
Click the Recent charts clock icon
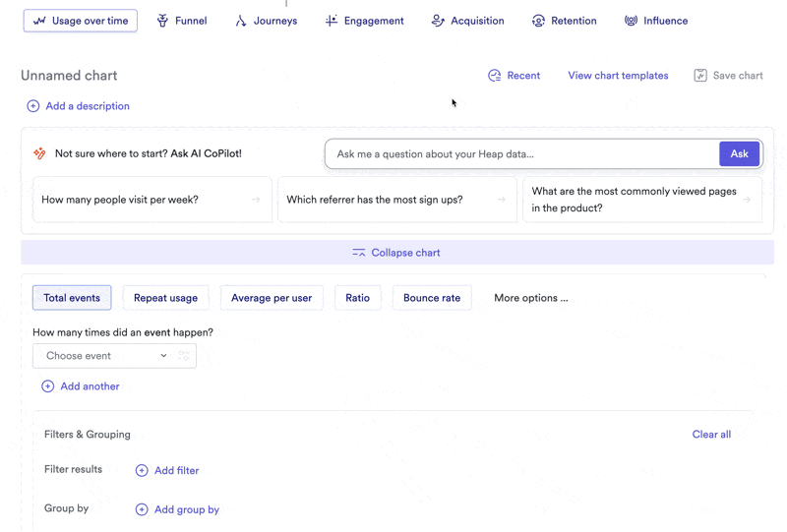[x=495, y=76]
